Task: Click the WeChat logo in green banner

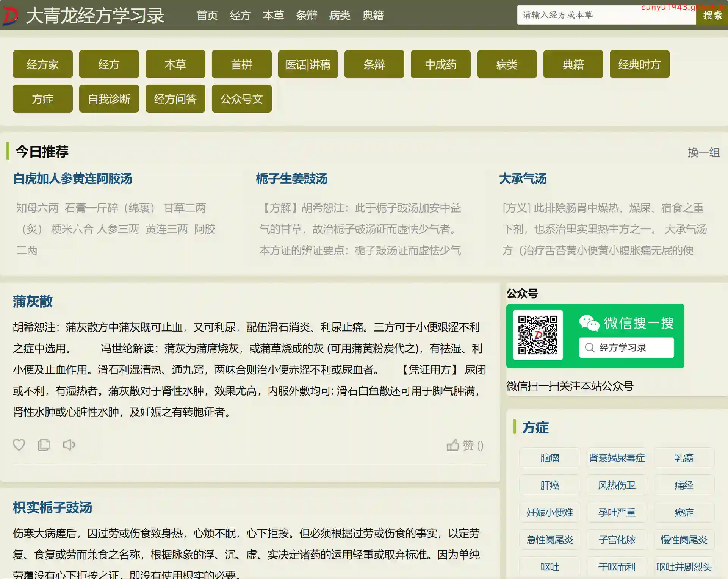Action: pos(589,323)
